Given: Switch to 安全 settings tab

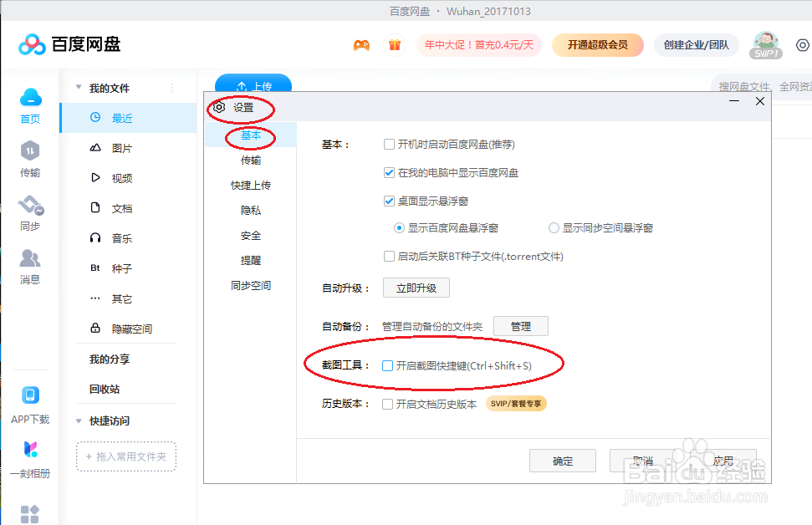Looking at the screenshot, I should (251, 236).
